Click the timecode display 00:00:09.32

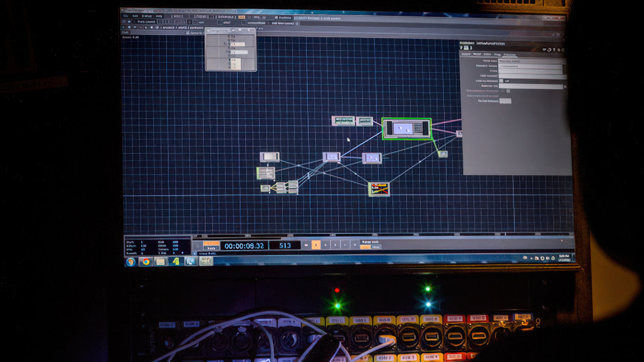pos(244,246)
